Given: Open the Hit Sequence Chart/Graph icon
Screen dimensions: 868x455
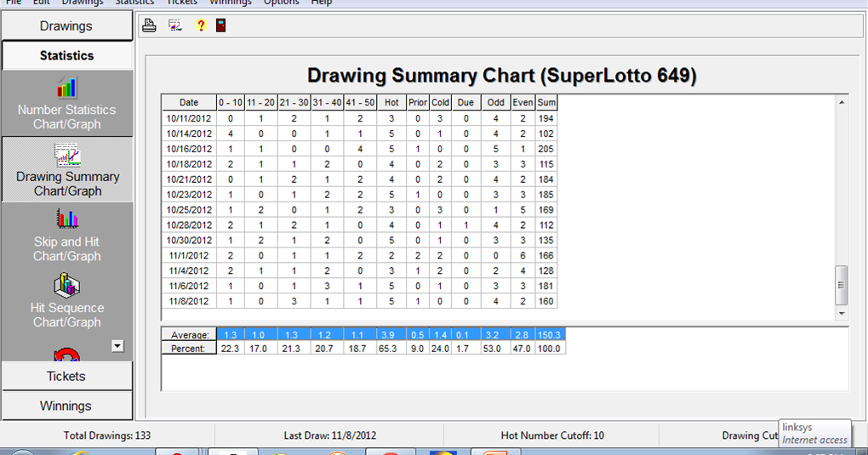Looking at the screenshot, I should click(x=67, y=286).
